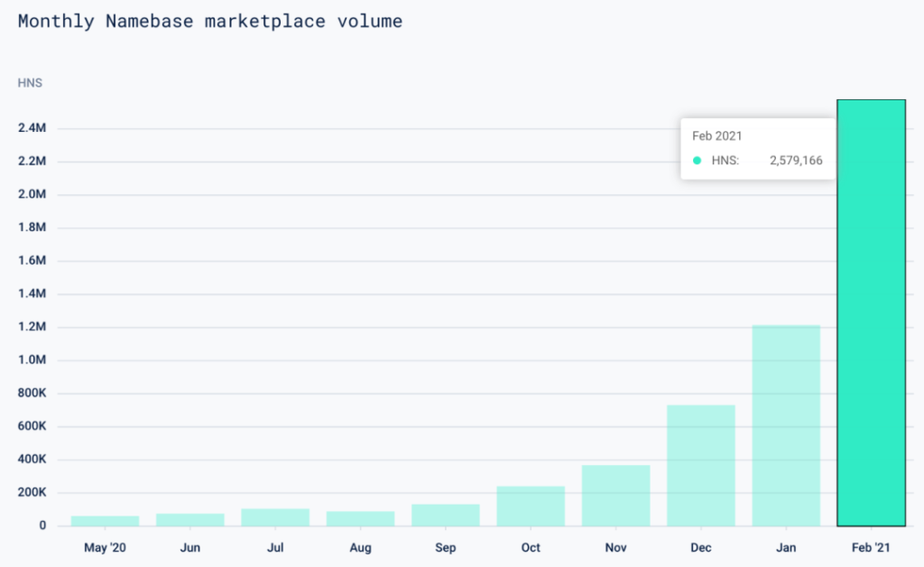Click the Jan volume bar

tap(786, 425)
